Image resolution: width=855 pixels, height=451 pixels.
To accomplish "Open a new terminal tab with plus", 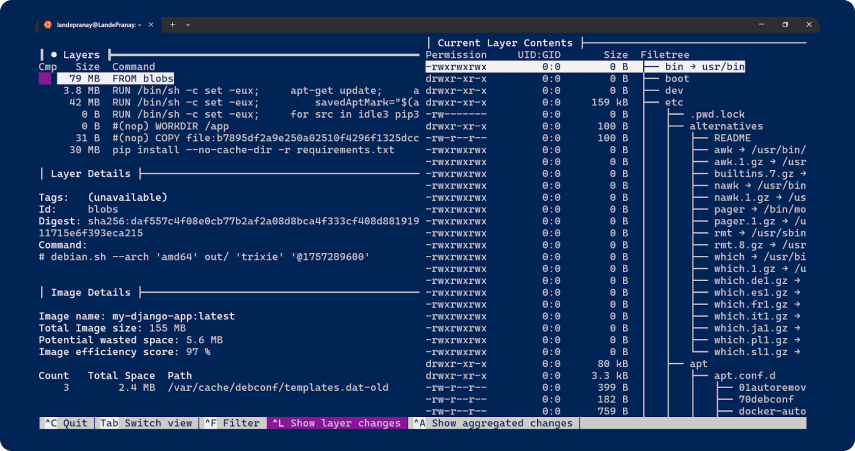I will 172,23.
